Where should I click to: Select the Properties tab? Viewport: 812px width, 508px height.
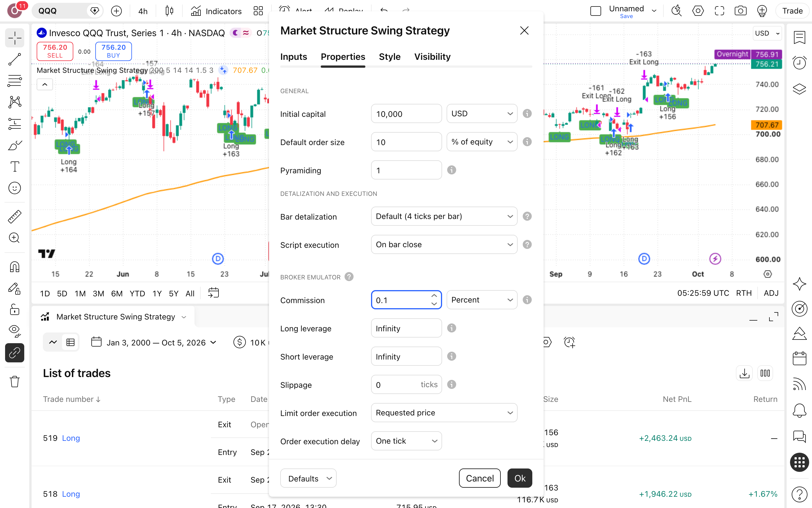tap(343, 57)
